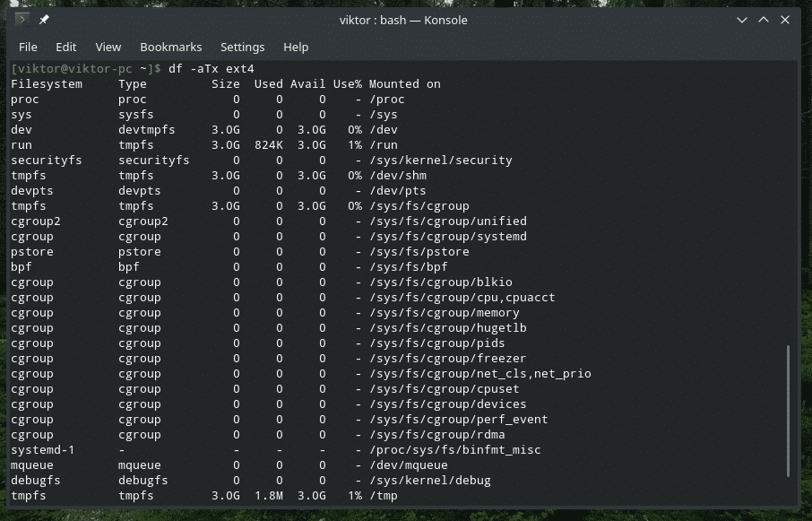The height and width of the screenshot is (521, 812).
Task: Click the 'Filesystem' column header text
Action: 47,84
